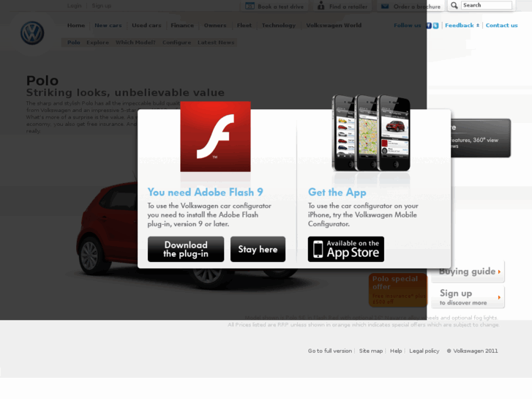Open the Site map link

point(371,351)
